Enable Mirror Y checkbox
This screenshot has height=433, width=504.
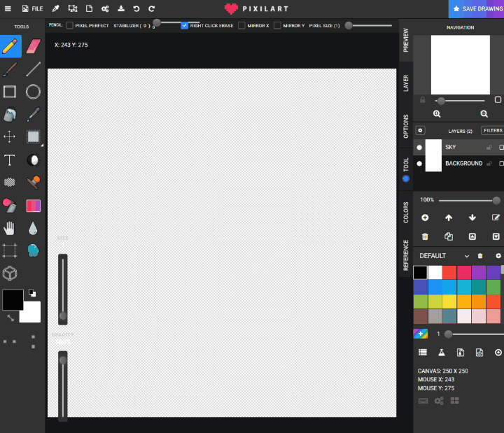(x=277, y=25)
